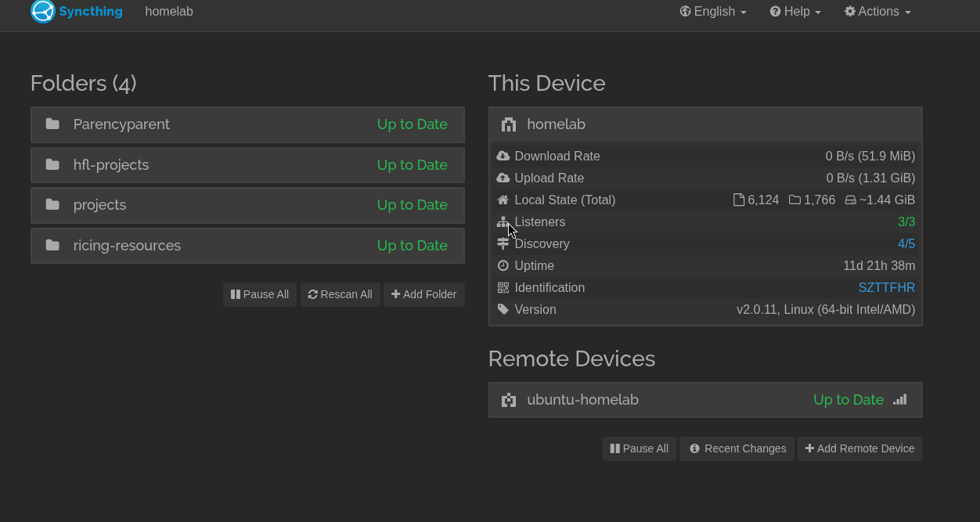The image size is (980, 522).
Task: Click the home icon next to Local State
Action: [503, 200]
